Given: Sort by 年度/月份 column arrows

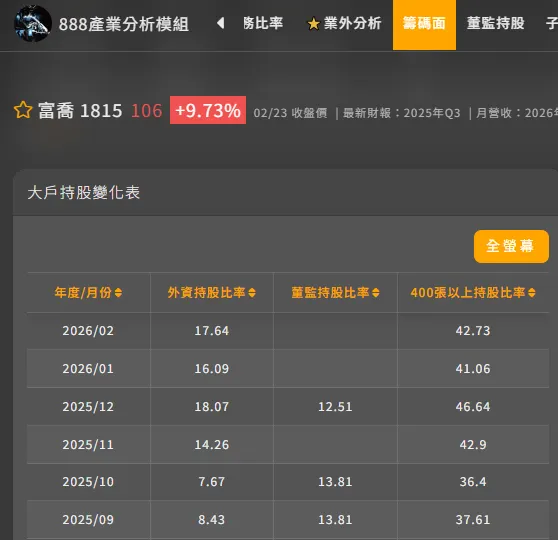Looking at the screenshot, I should coord(119,293).
